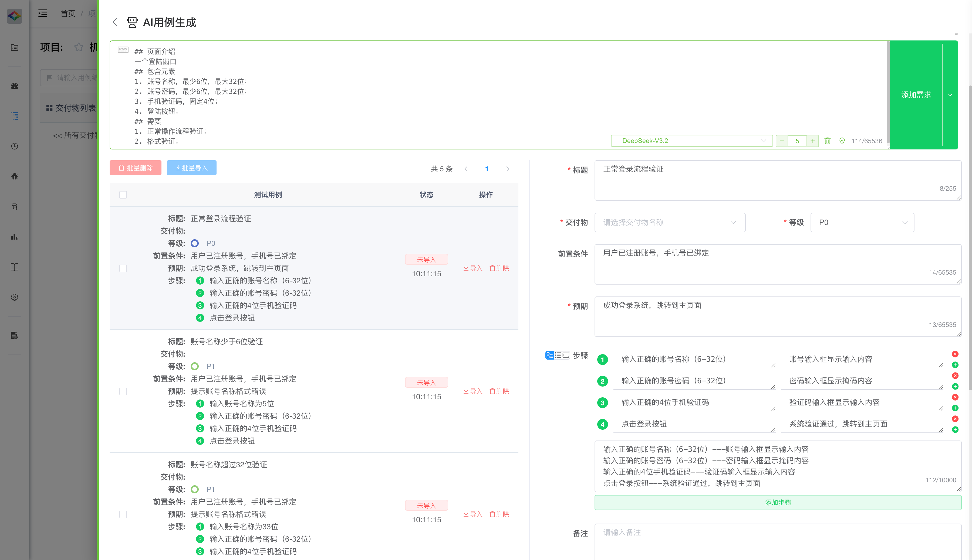972x560 pixels.
Task: Remove step 1 with red delete icon
Action: coord(955,354)
